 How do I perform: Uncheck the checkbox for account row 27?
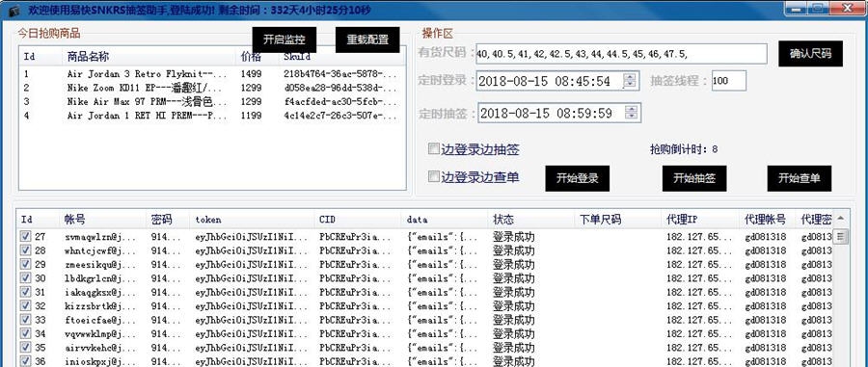(25, 237)
